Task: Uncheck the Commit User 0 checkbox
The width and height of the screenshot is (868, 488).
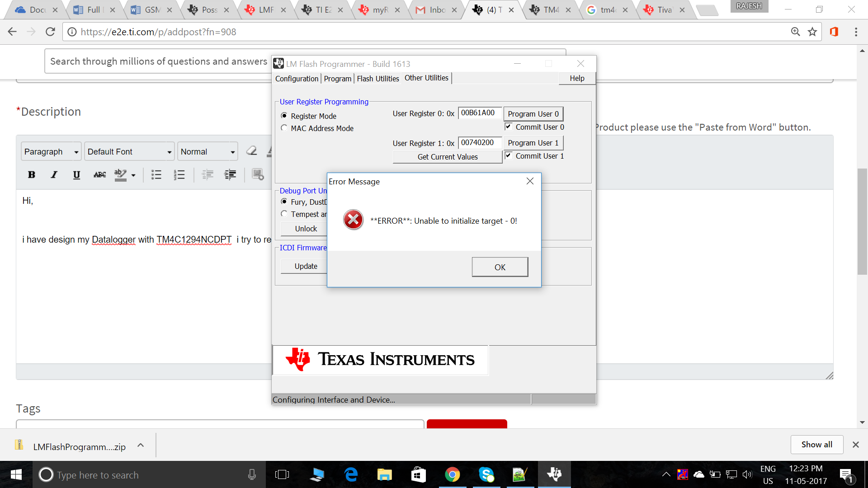Action: (x=509, y=127)
